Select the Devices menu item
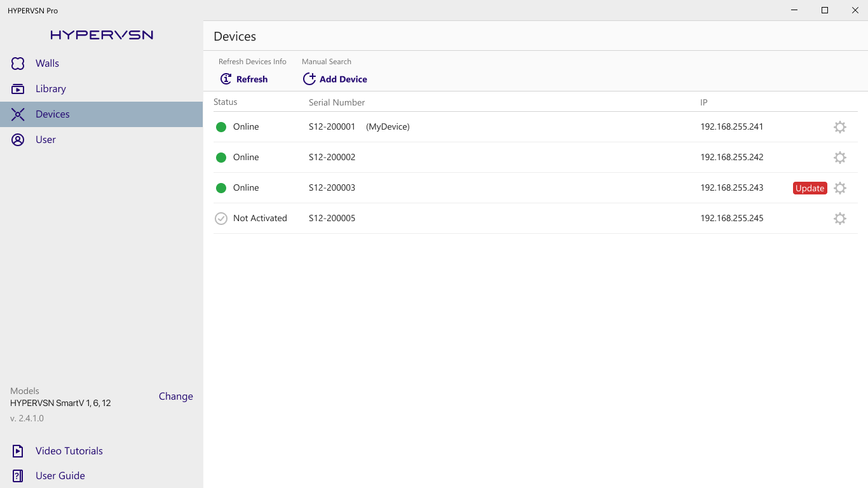Screen dimensions: 868x488 pos(53,114)
